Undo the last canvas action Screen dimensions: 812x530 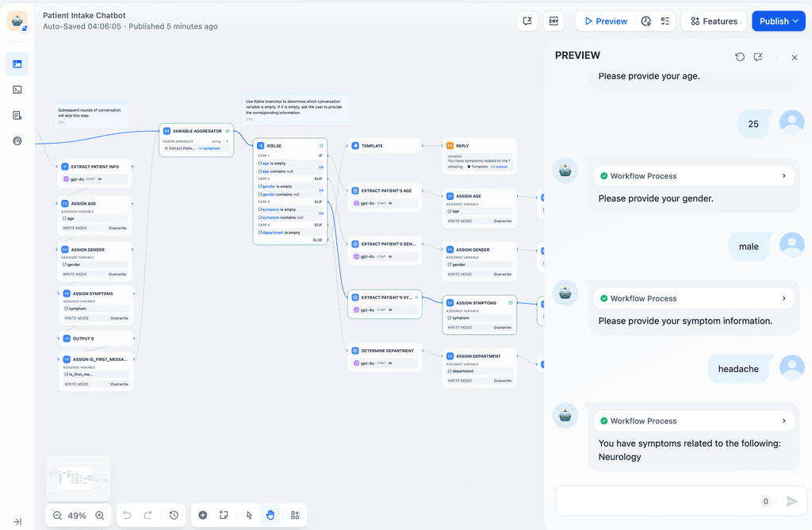pyautogui.click(x=126, y=515)
